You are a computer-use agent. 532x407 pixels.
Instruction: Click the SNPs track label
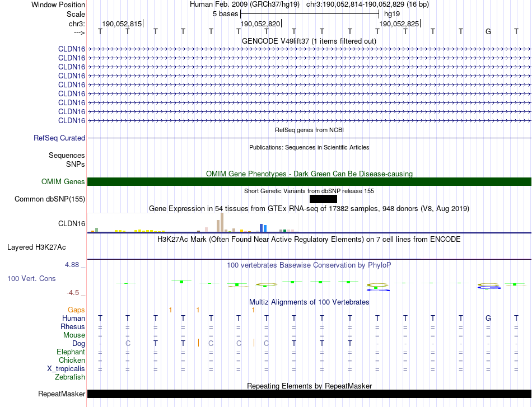[x=76, y=164]
